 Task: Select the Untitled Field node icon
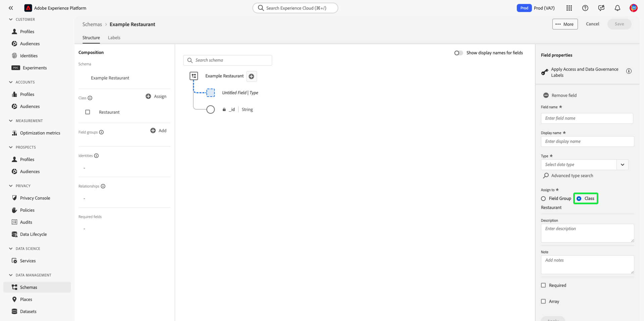pyautogui.click(x=211, y=93)
